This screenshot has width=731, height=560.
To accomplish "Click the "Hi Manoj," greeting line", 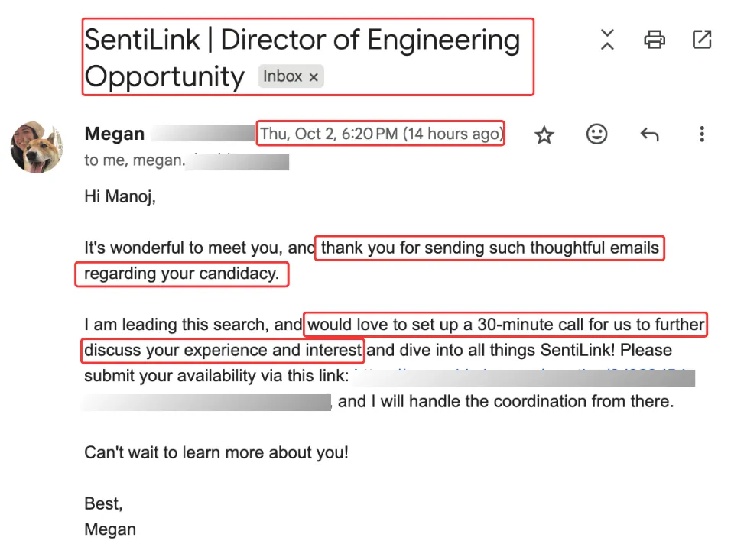I will pos(120,197).
